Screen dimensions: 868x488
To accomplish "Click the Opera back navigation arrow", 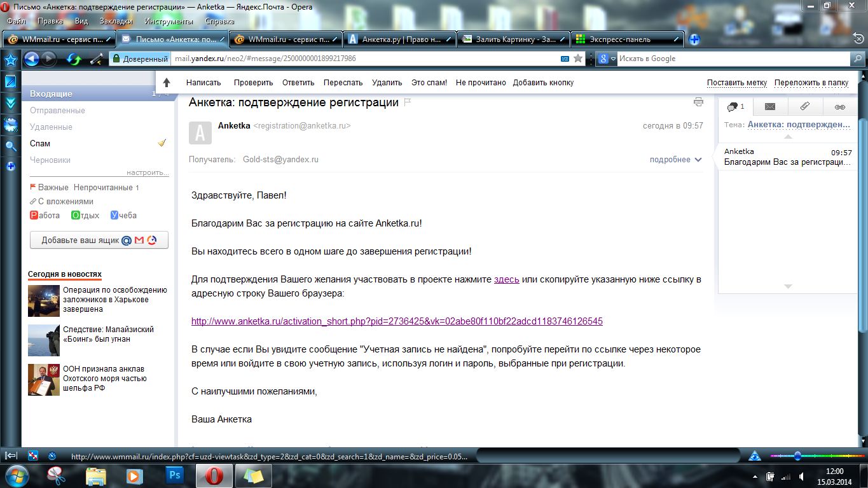I will pyautogui.click(x=31, y=59).
